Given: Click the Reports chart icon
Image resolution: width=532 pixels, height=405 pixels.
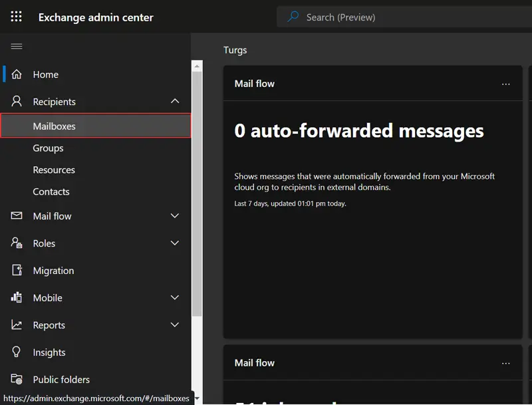Looking at the screenshot, I should click(17, 325).
